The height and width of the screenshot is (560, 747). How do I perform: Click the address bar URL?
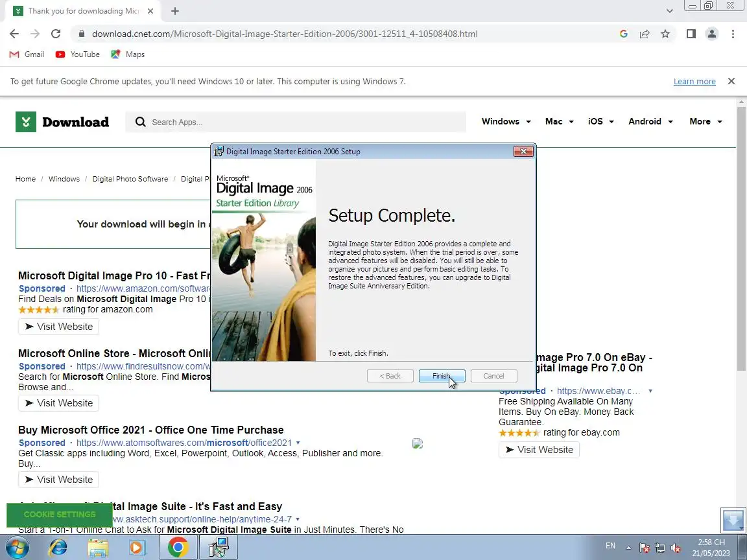point(285,34)
